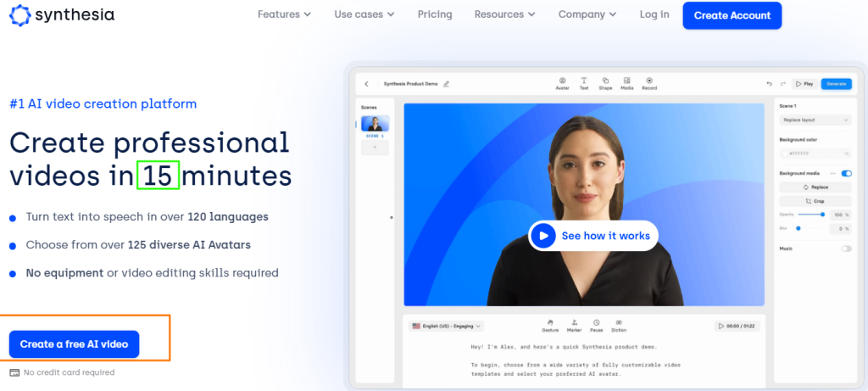Click the Opacity slider handle
The image size is (868, 391).
pos(822,215)
